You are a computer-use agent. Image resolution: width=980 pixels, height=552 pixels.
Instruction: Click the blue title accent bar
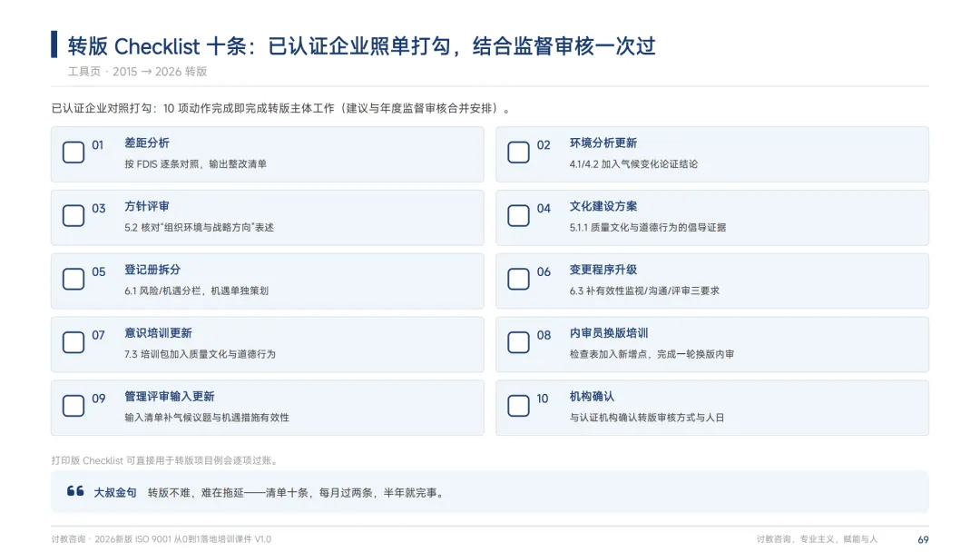coord(54,44)
